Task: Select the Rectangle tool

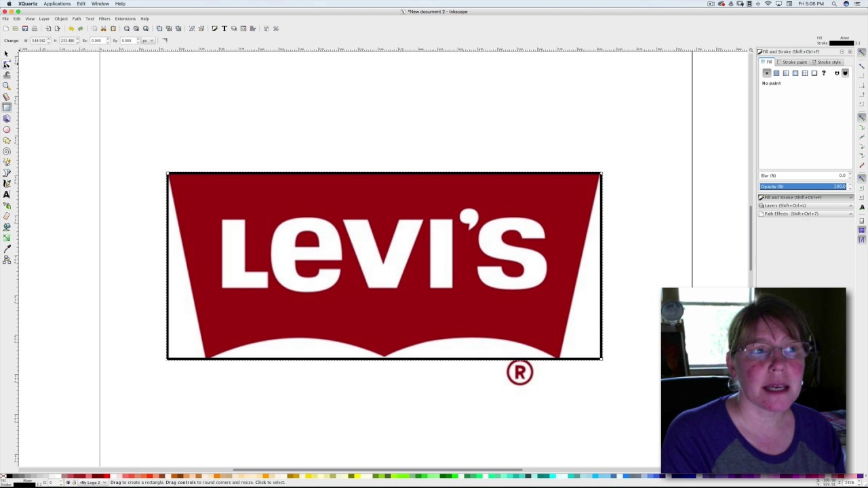Action: pyautogui.click(x=7, y=108)
